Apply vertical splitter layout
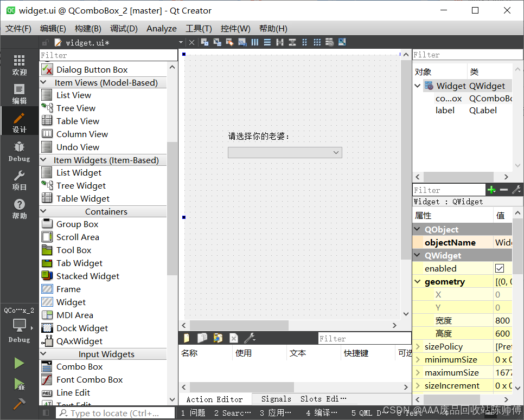This screenshot has width=524, height=420. click(292, 42)
